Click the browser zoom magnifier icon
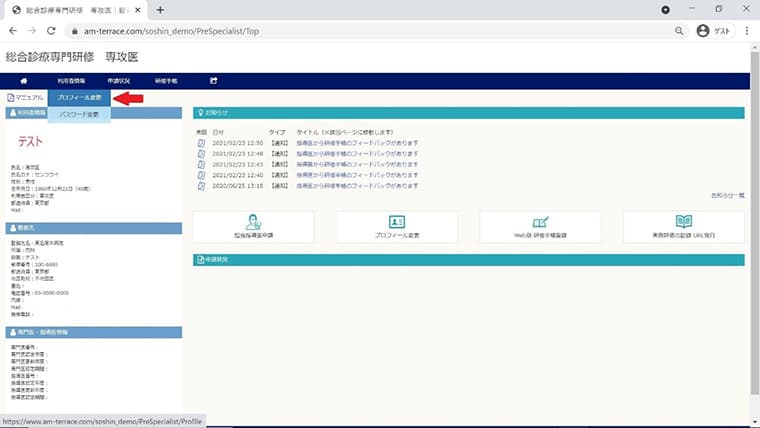The image size is (760, 428). [x=679, y=31]
